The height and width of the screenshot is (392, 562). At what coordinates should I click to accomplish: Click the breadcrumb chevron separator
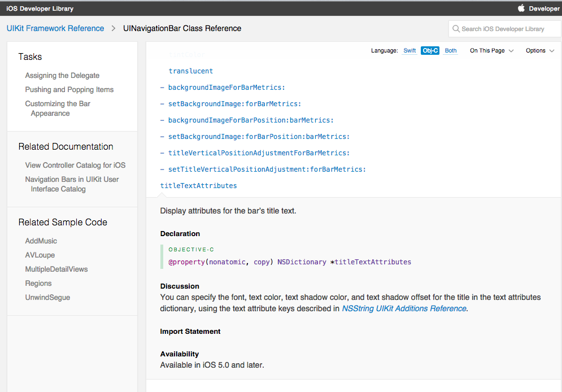114,28
